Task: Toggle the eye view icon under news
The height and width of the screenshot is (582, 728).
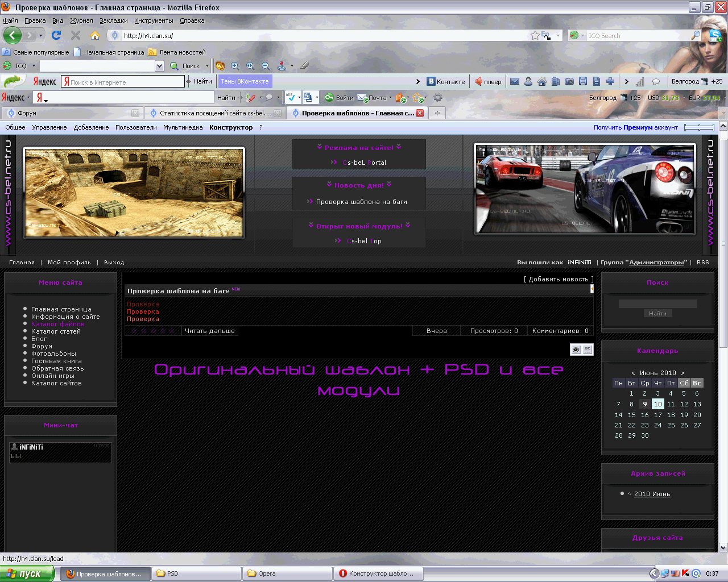Action: point(576,350)
